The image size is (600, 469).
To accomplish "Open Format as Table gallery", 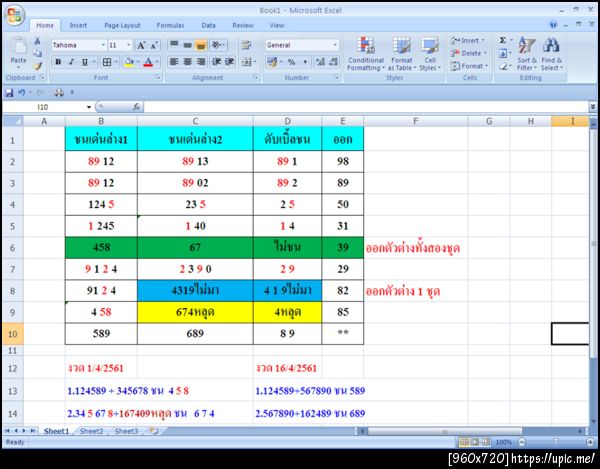I will [401, 54].
